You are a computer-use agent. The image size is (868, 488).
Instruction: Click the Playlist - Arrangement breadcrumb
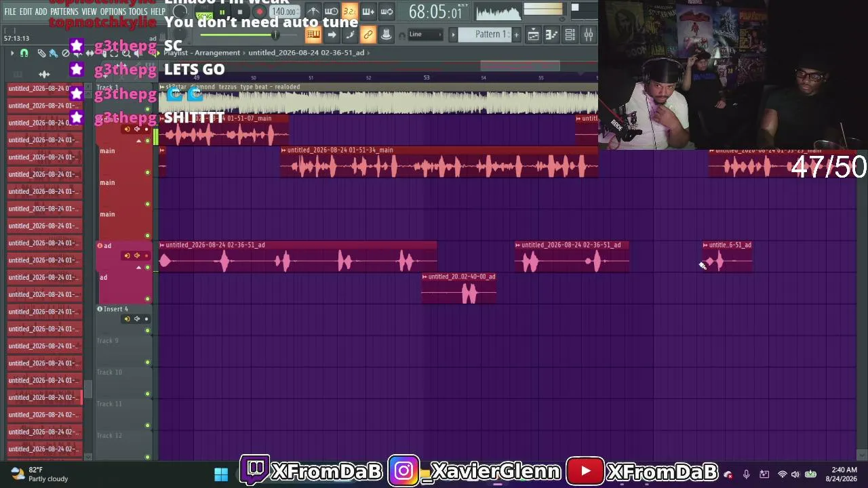pos(201,53)
